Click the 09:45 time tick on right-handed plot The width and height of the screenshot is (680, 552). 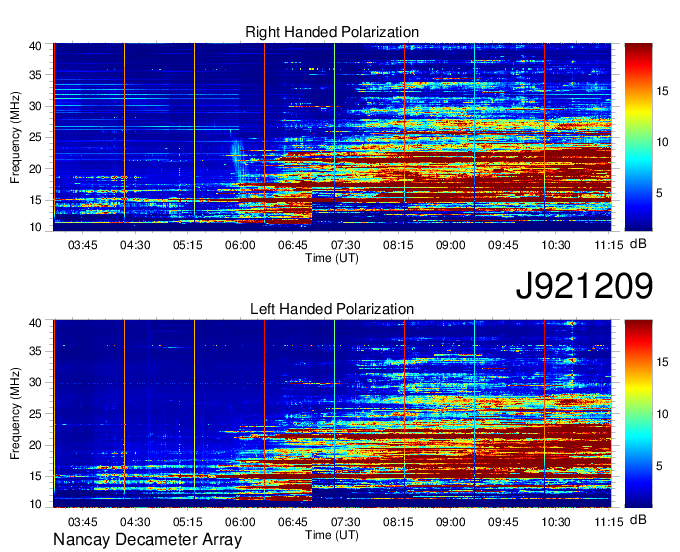[x=503, y=245]
